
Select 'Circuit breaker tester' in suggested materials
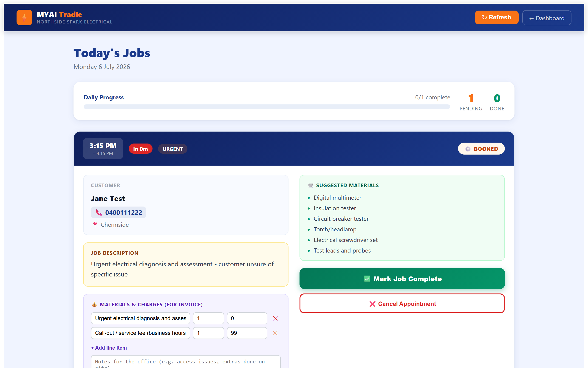click(x=341, y=219)
